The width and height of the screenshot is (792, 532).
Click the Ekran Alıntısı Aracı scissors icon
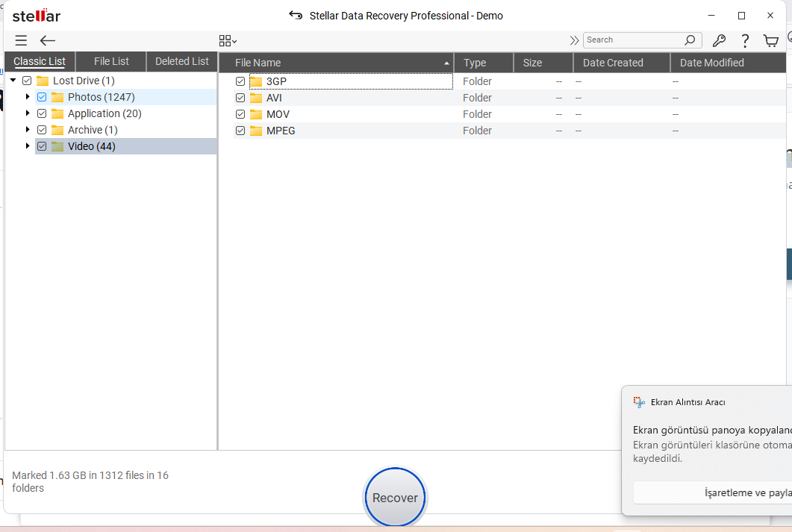tap(639, 402)
